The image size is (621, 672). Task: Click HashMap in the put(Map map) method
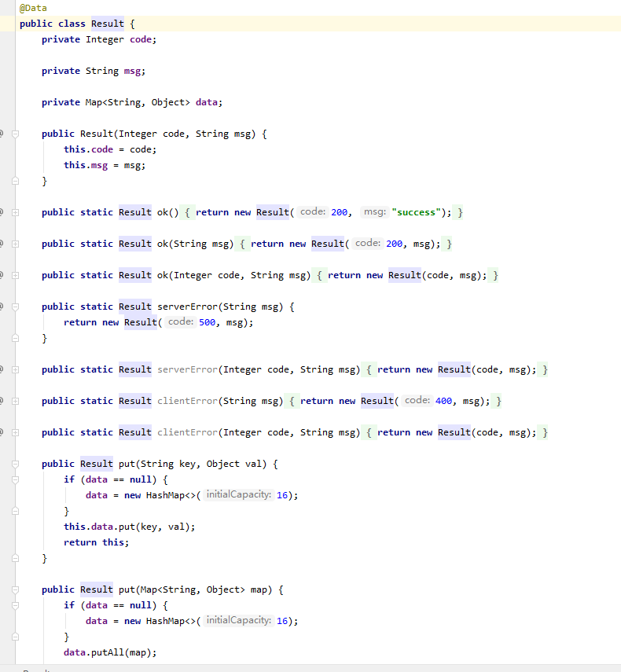[165, 621]
